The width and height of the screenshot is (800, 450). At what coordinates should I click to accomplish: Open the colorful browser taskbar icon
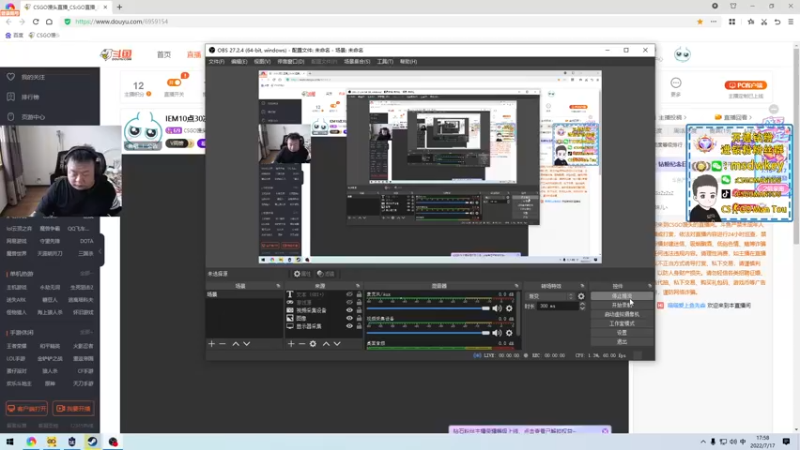tap(31, 441)
